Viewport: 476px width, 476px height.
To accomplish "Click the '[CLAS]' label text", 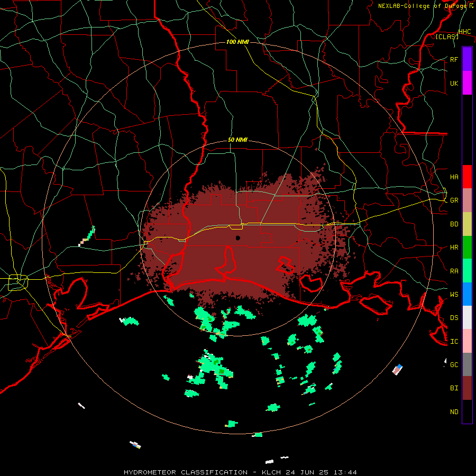I will point(447,36).
